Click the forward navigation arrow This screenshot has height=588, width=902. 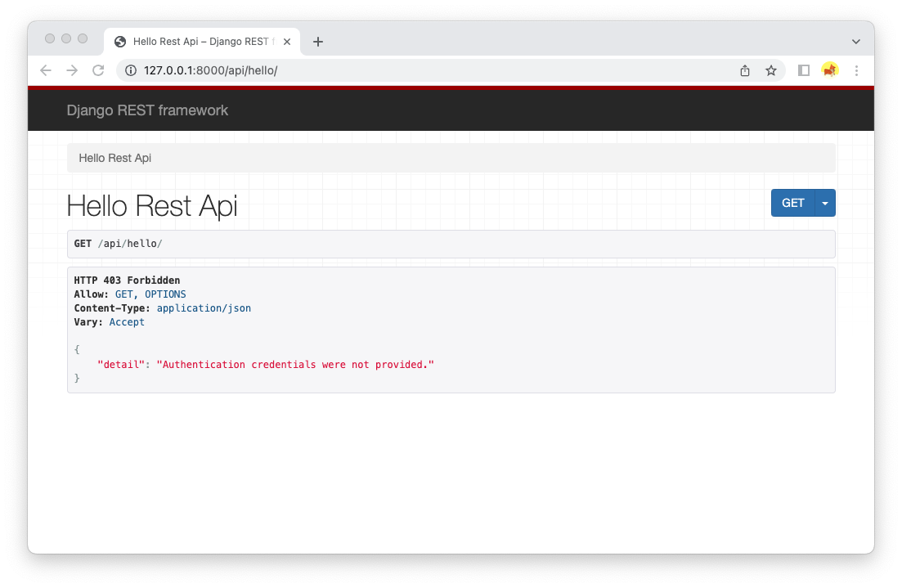[72, 70]
